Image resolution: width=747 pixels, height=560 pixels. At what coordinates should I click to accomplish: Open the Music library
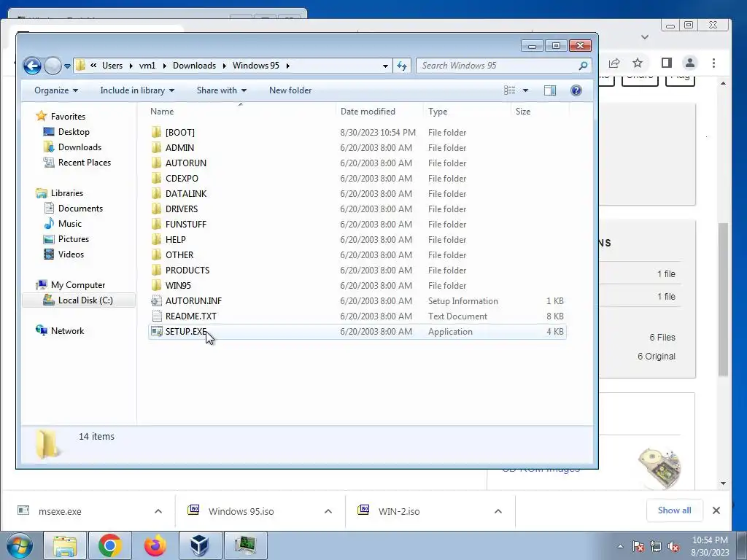[x=69, y=223]
